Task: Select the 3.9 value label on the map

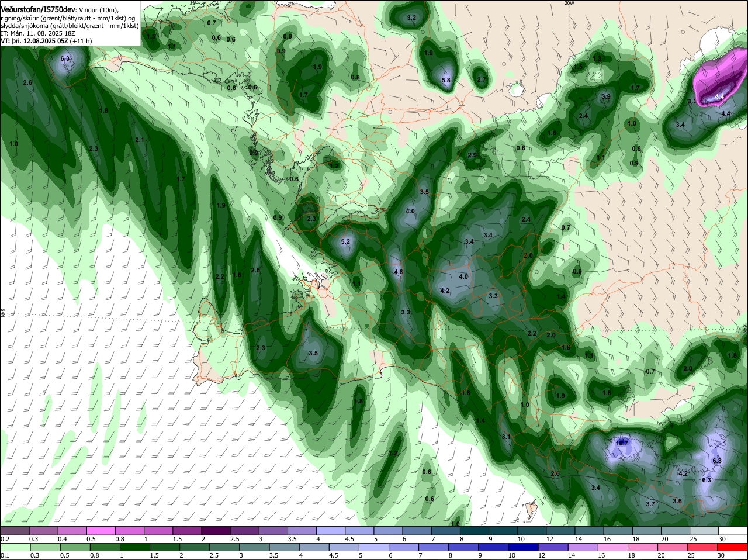Action: pyautogui.click(x=606, y=96)
